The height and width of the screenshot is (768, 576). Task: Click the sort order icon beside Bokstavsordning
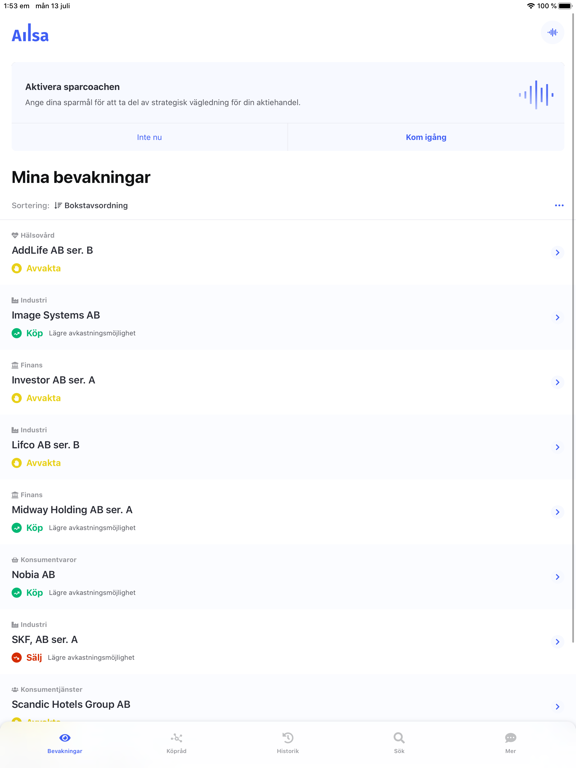point(58,205)
